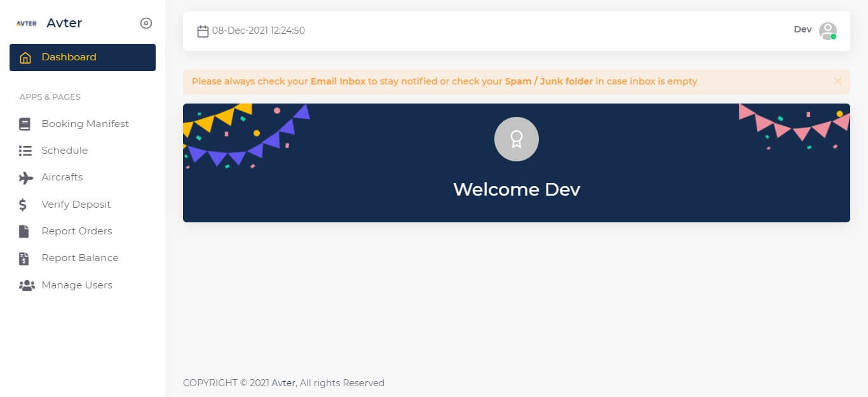Screen dimensions: 868x397
Task: Go to Schedule page
Action: [x=83, y=151]
